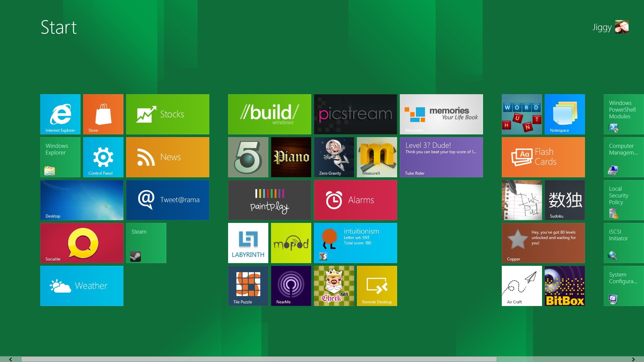Start the BitBox app
Screen dimensions: 644x362
pyautogui.click(x=565, y=286)
